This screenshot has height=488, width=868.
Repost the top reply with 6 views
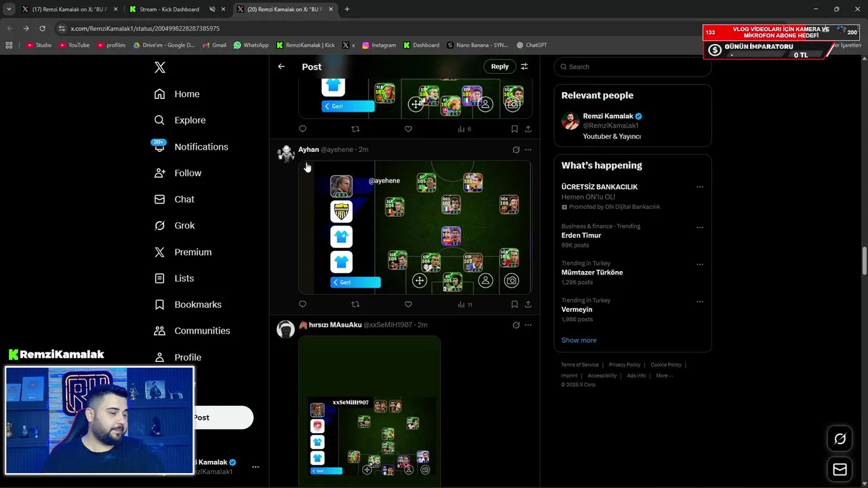click(355, 129)
